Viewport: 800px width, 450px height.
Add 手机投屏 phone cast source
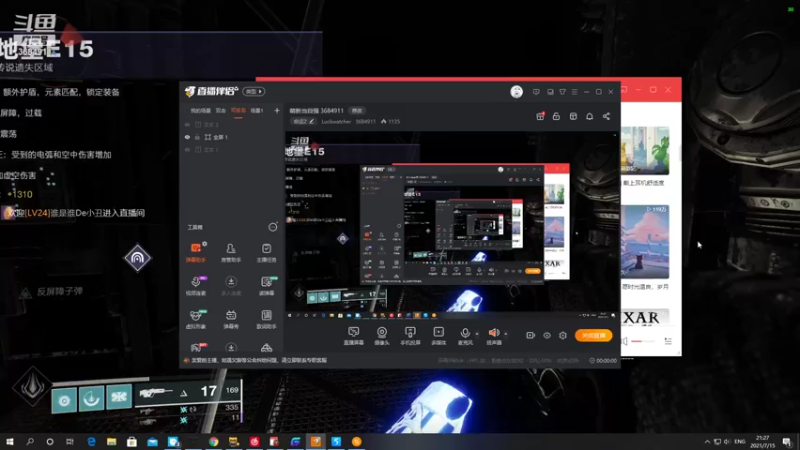410,336
